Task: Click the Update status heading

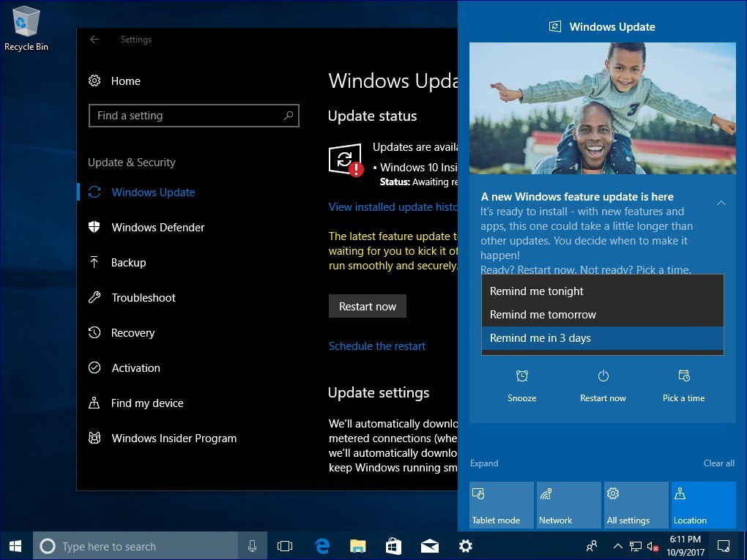Action: (373, 116)
